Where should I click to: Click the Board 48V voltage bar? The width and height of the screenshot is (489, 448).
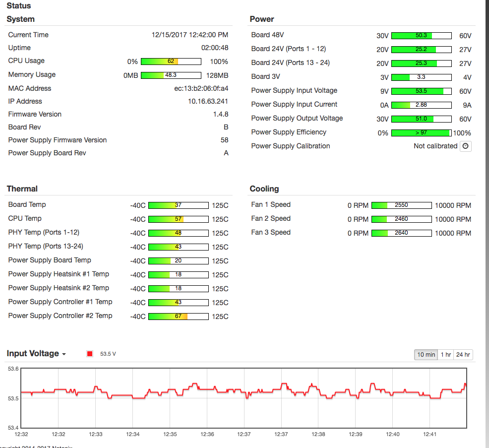(x=421, y=36)
